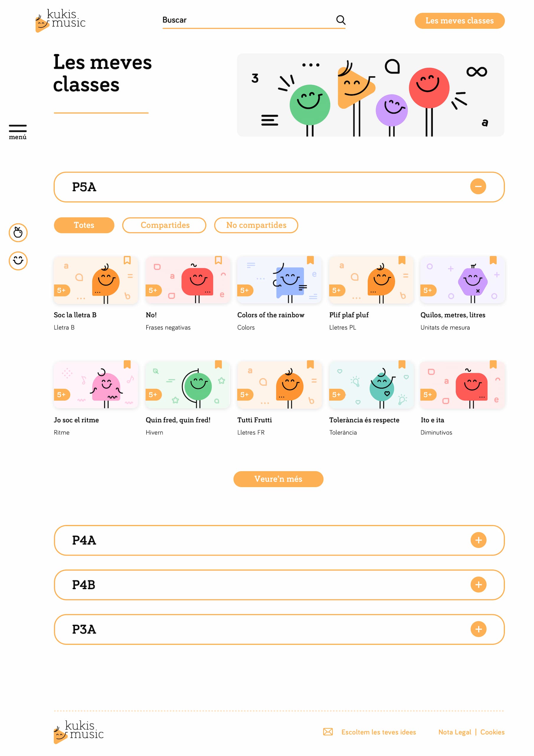Select the No compartides filter tab
This screenshot has height=756, width=534.
256,225
